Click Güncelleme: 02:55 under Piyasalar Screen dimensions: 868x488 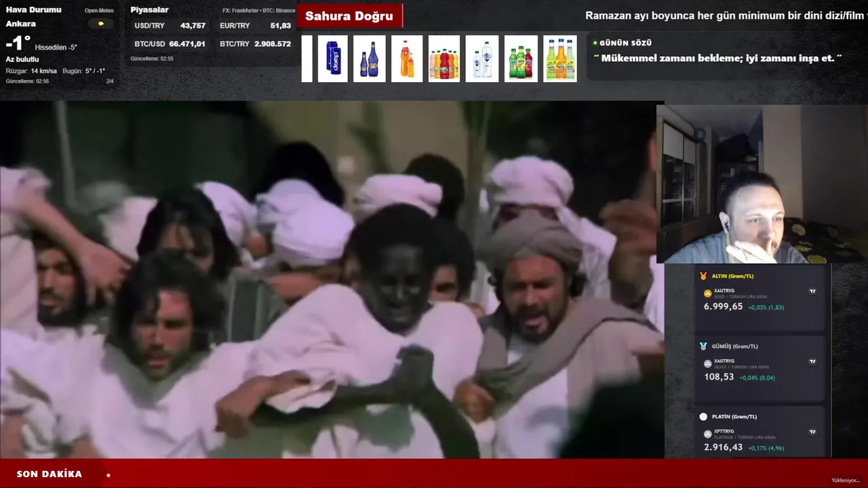pos(152,59)
